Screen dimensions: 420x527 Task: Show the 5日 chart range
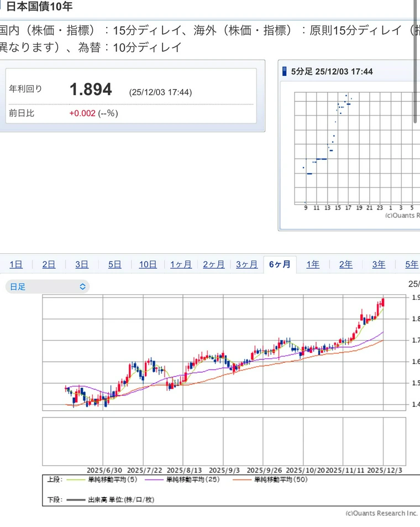pyautogui.click(x=114, y=264)
